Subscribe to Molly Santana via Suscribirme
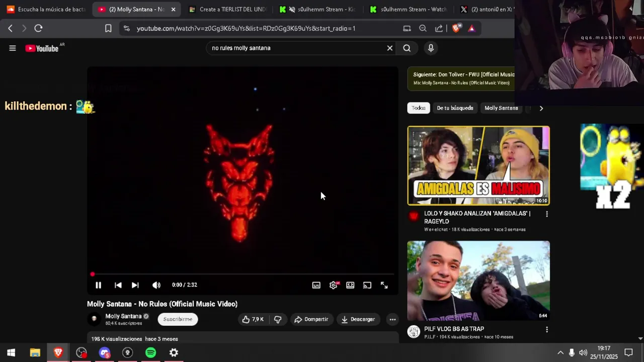 click(178, 319)
